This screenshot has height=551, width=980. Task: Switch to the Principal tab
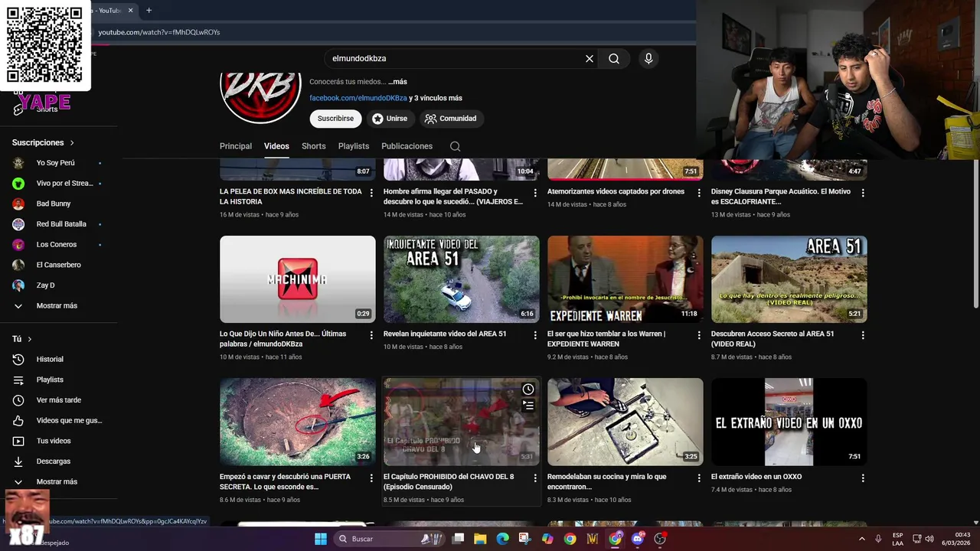coord(236,146)
